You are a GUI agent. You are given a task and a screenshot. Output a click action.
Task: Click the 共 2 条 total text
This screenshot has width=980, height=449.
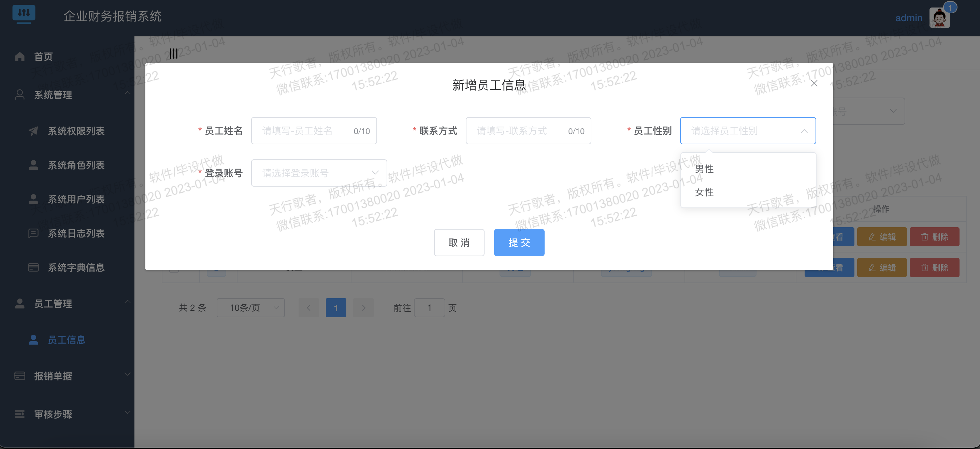click(192, 308)
